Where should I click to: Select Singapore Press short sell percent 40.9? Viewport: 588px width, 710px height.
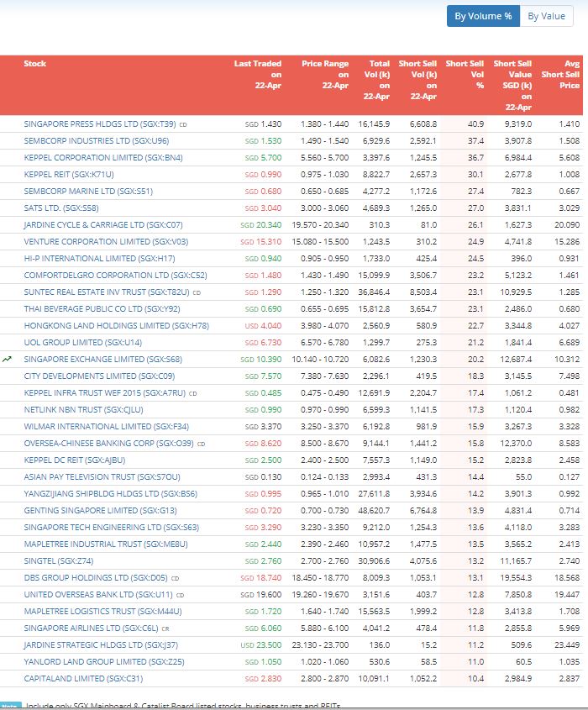pyautogui.click(x=475, y=124)
